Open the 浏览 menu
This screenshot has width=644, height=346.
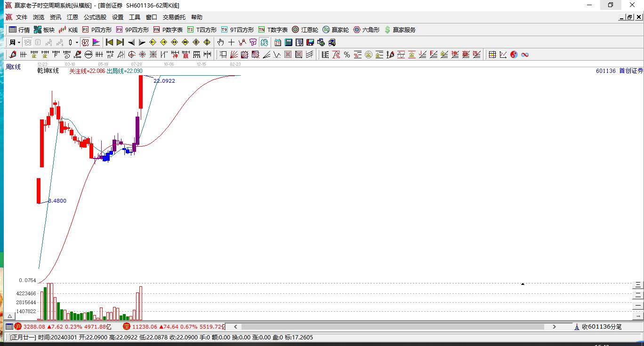click(39, 17)
